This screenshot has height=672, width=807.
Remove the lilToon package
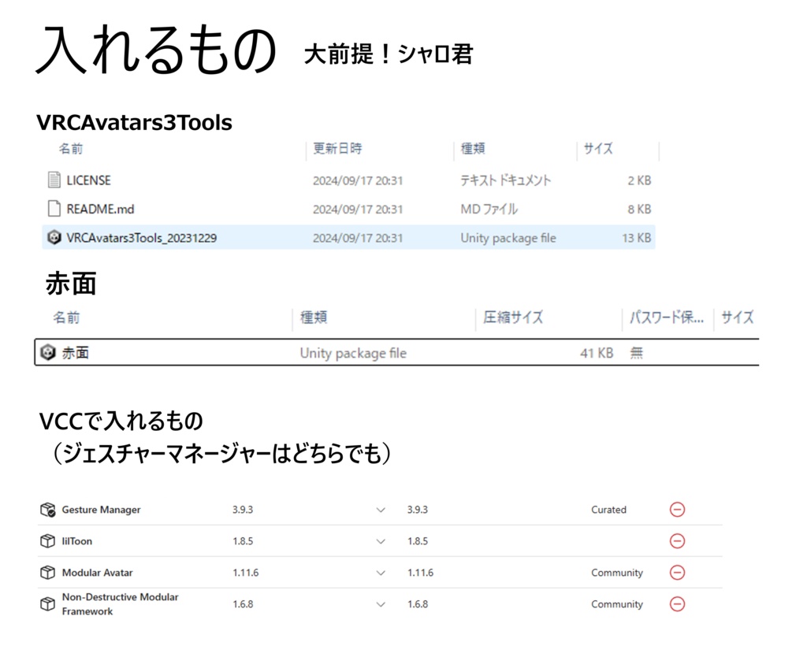tap(678, 541)
